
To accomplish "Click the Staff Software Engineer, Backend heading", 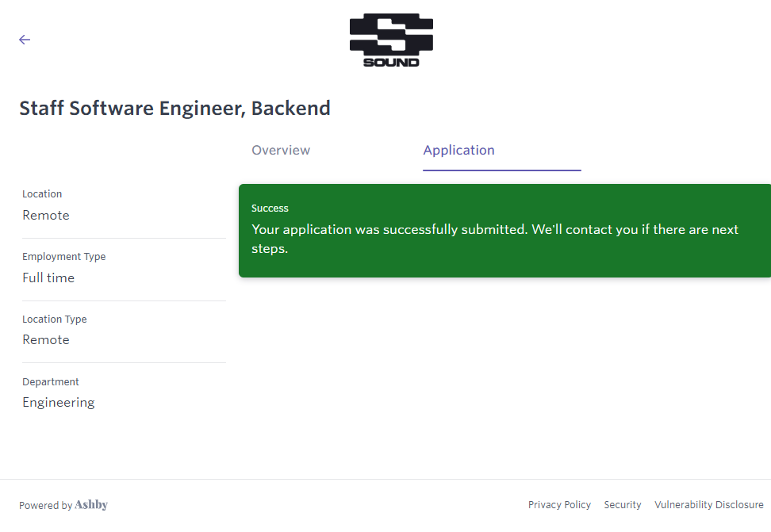I will 175,109.
